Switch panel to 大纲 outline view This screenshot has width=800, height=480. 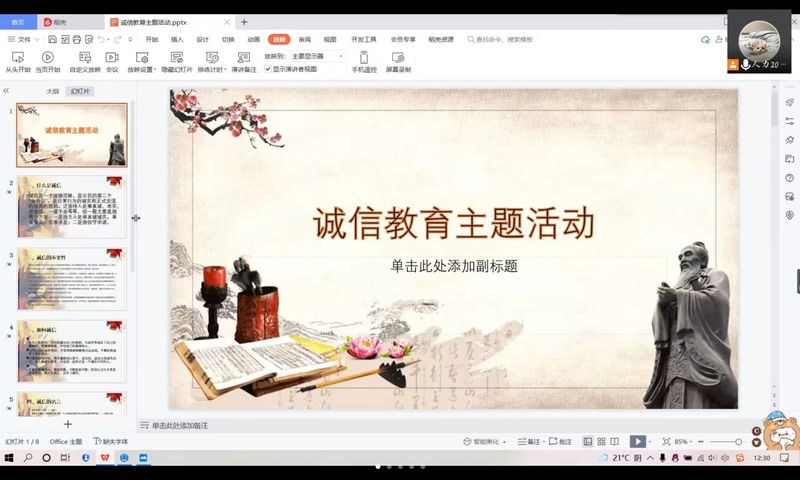(52, 91)
